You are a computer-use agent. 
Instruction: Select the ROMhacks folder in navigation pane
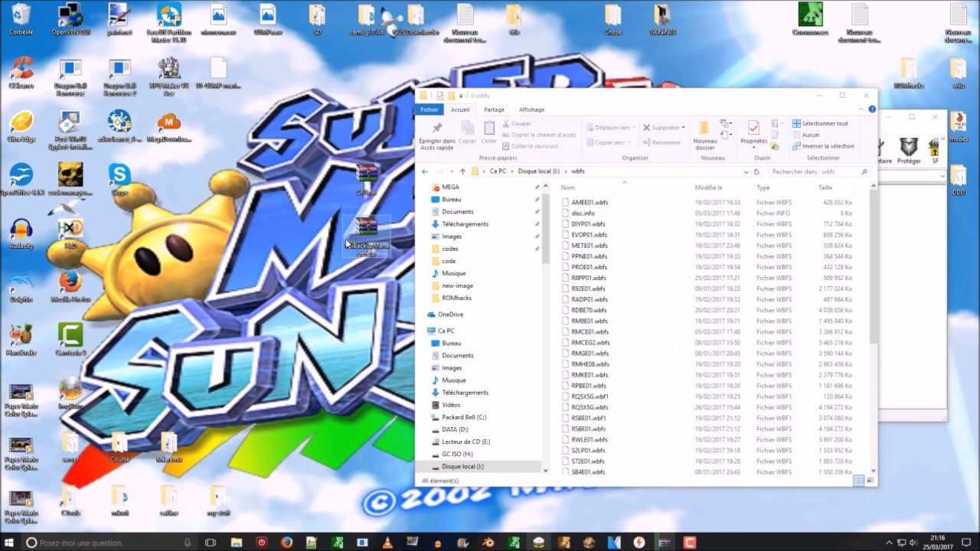456,298
